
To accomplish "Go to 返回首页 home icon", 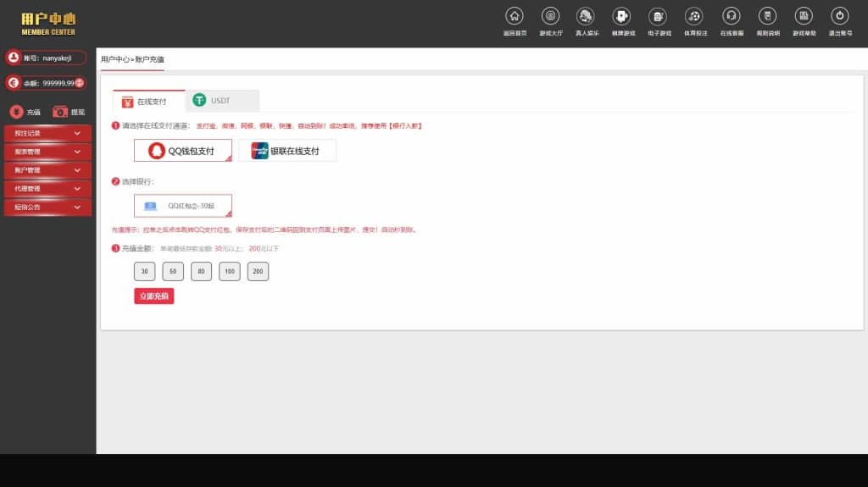I will (515, 16).
